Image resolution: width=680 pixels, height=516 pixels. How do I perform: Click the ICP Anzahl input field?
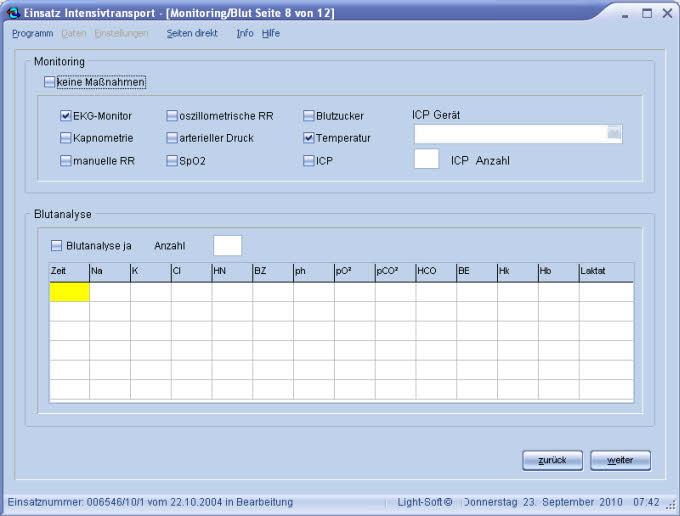point(426,159)
